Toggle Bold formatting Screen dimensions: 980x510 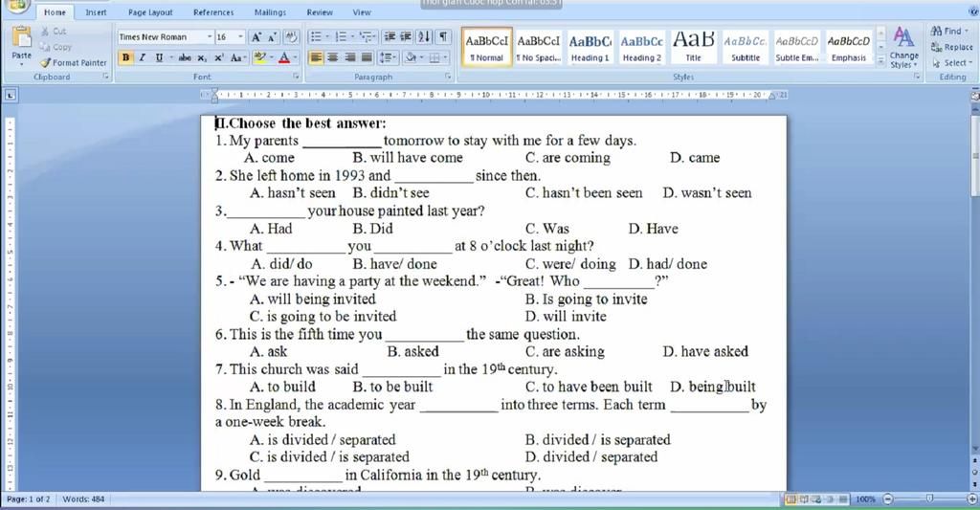[125, 57]
